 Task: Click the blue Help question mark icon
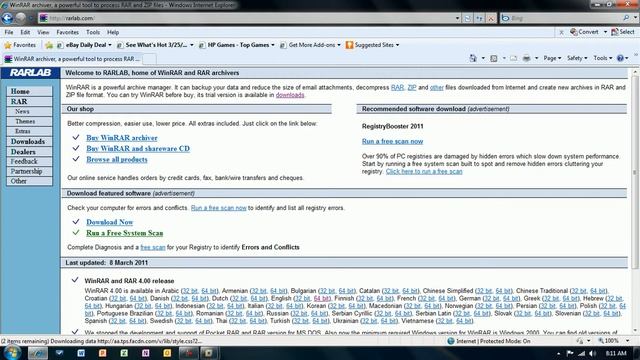pyautogui.click(x=620, y=58)
